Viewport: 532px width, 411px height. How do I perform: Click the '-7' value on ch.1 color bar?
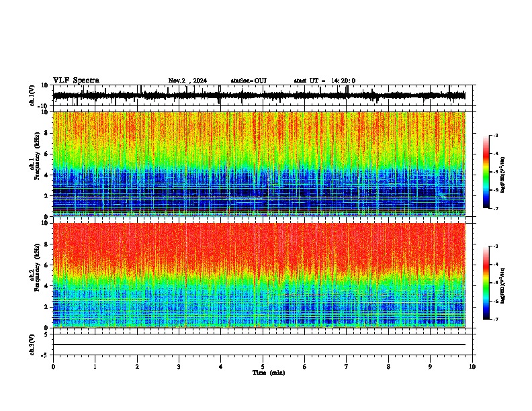495,208
